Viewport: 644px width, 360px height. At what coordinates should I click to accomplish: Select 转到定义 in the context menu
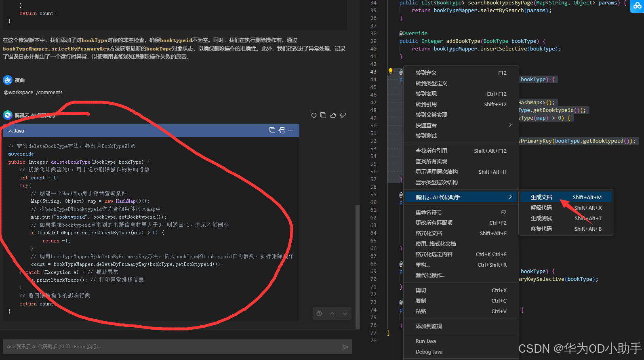(x=461, y=73)
